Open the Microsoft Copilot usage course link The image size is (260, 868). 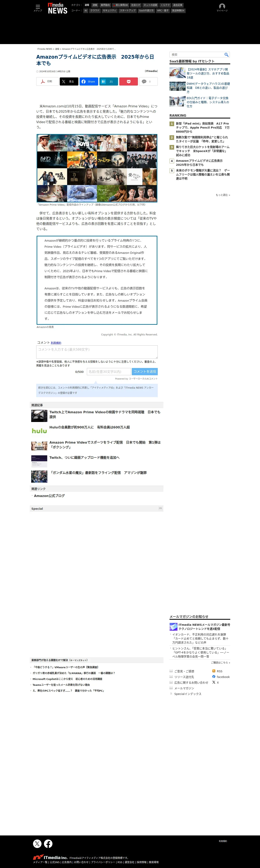67,679
